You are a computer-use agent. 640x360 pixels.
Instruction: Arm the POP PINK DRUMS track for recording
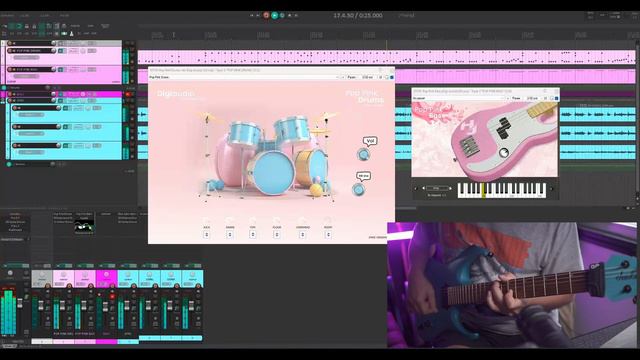pyautogui.click(x=10, y=51)
